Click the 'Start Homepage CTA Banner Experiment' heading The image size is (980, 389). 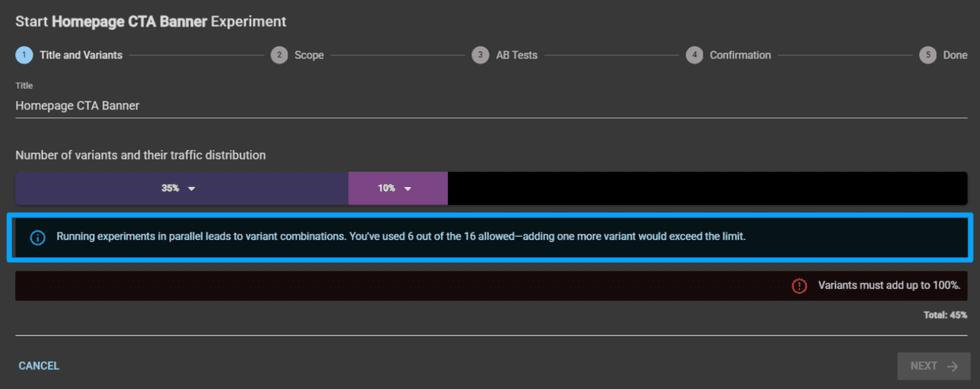tap(151, 21)
